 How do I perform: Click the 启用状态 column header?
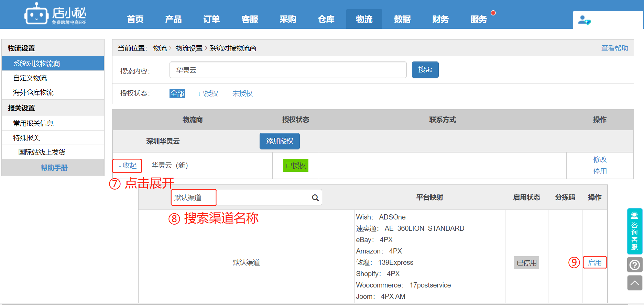[x=526, y=197]
